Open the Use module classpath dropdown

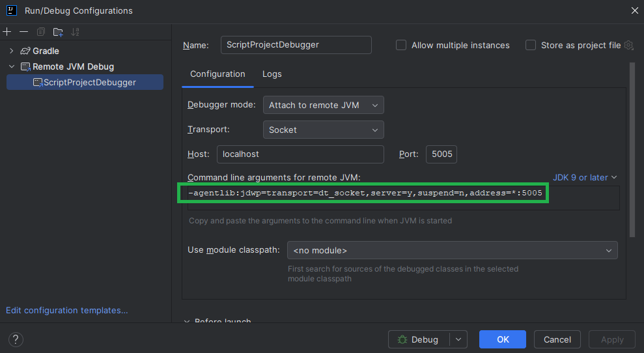point(452,250)
